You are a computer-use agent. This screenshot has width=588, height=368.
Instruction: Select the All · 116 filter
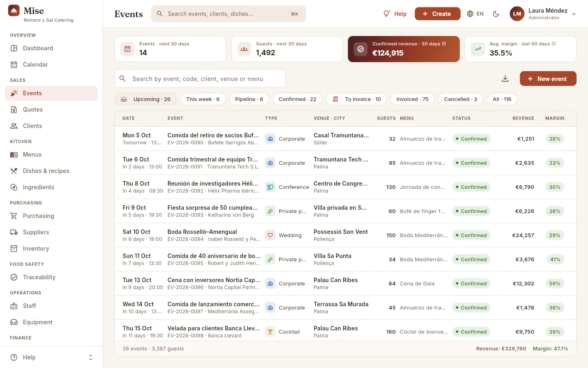[x=502, y=99]
